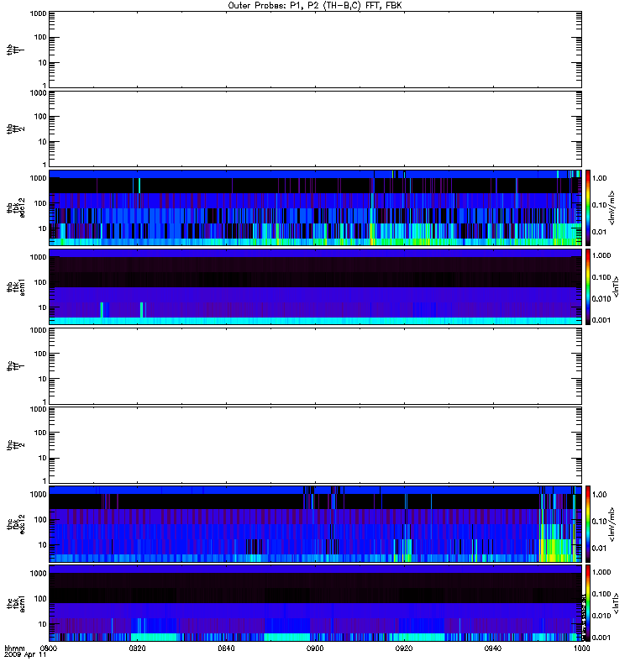Click the '2009 Apr 11' date label

click(25, 655)
